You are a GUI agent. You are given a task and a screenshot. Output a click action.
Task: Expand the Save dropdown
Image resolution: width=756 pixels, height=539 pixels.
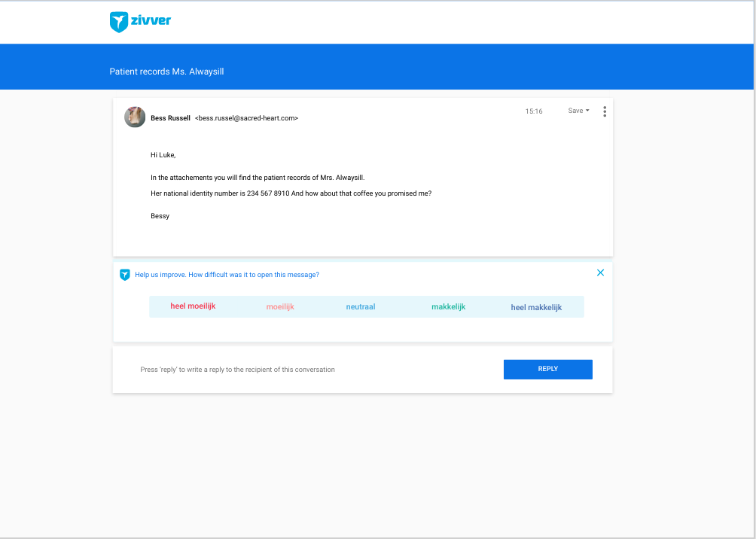pos(578,111)
